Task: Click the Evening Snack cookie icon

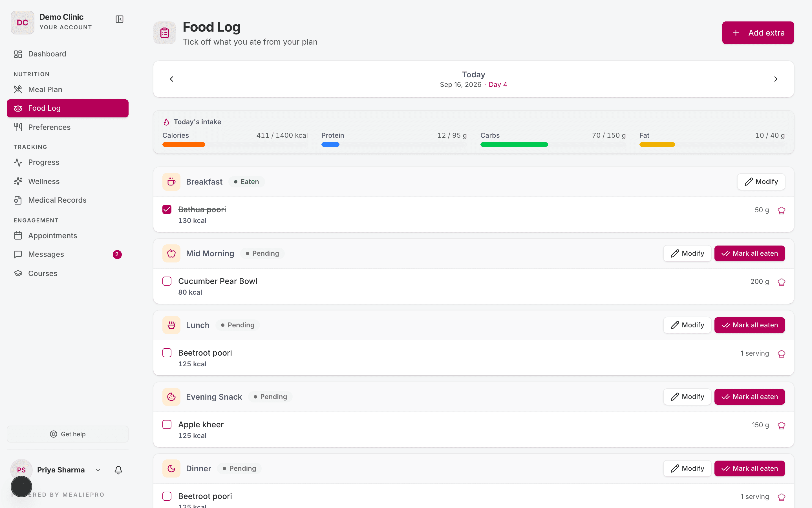Action: coord(171,397)
